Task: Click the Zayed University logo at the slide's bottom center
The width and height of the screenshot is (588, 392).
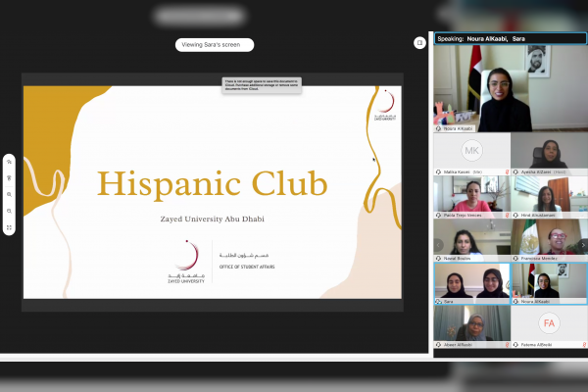Action: click(186, 262)
